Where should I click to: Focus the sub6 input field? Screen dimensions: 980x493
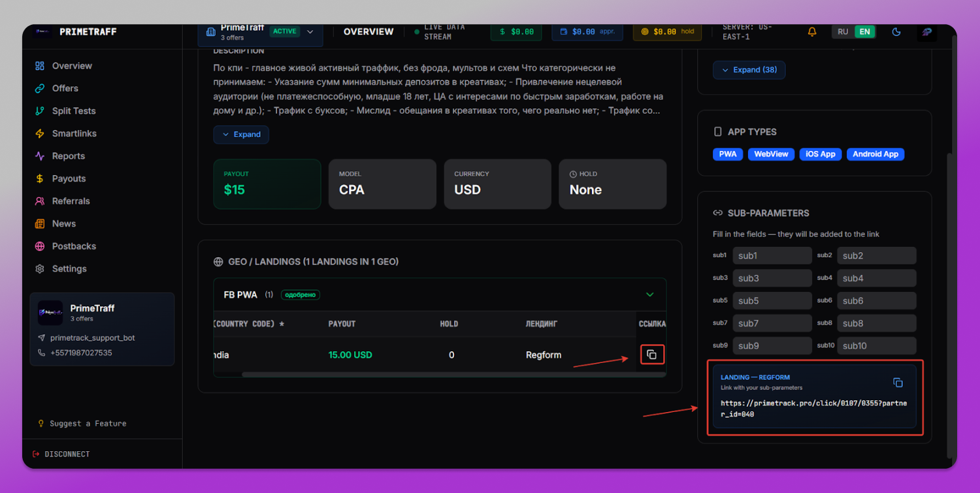click(x=877, y=301)
